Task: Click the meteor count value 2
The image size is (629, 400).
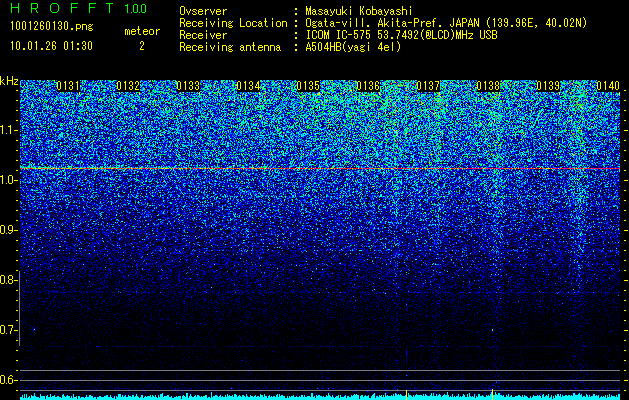Action: tap(142, 46)
